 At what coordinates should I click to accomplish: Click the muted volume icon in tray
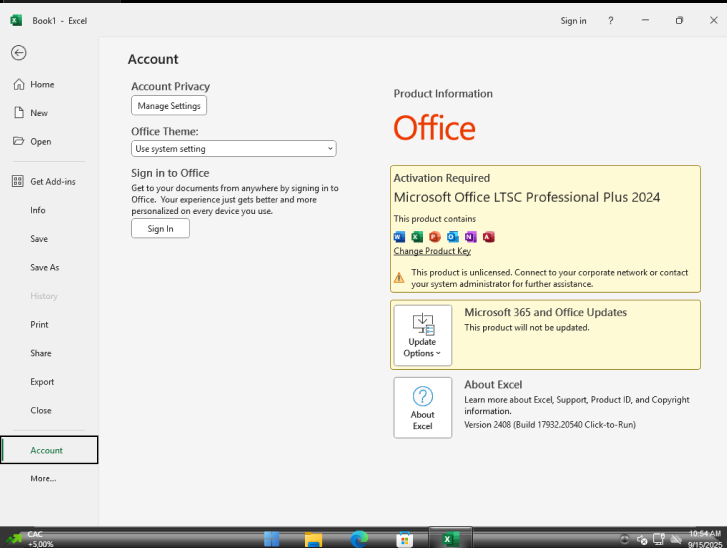[642, 540]
